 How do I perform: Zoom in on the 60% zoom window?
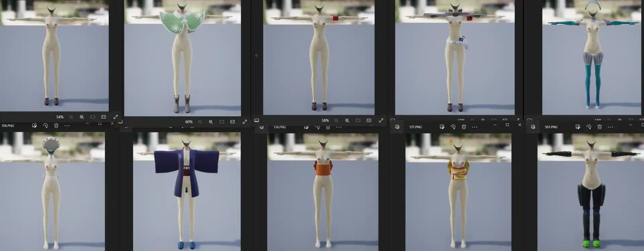(x=211, y=122)
